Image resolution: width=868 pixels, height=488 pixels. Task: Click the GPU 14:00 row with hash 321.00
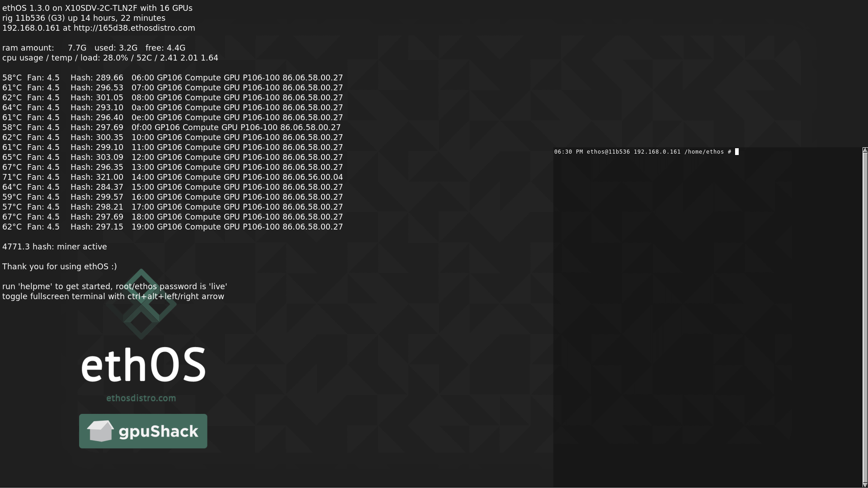[172, 177]
